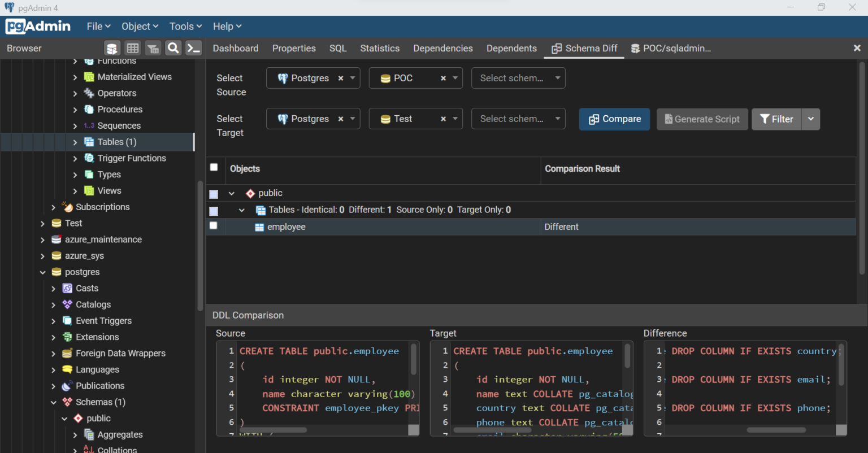Click the View Data table grid icon
Screen dimensions: 868x453
(x=132, y=49)
